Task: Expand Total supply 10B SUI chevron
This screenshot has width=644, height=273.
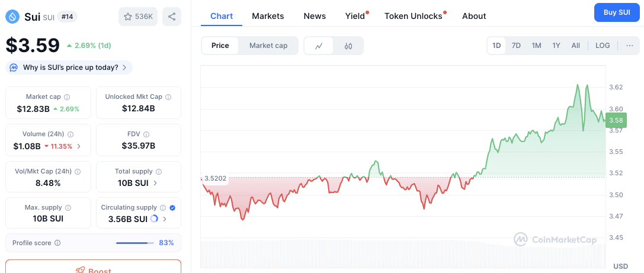Action: pos(155,183)
